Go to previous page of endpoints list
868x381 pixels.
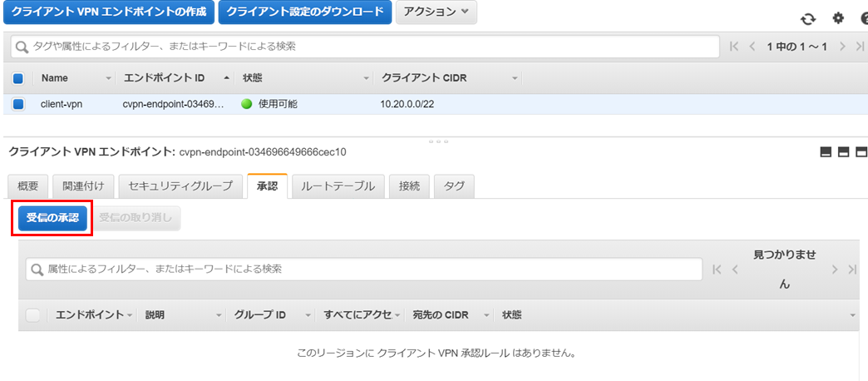pos(752,47)
